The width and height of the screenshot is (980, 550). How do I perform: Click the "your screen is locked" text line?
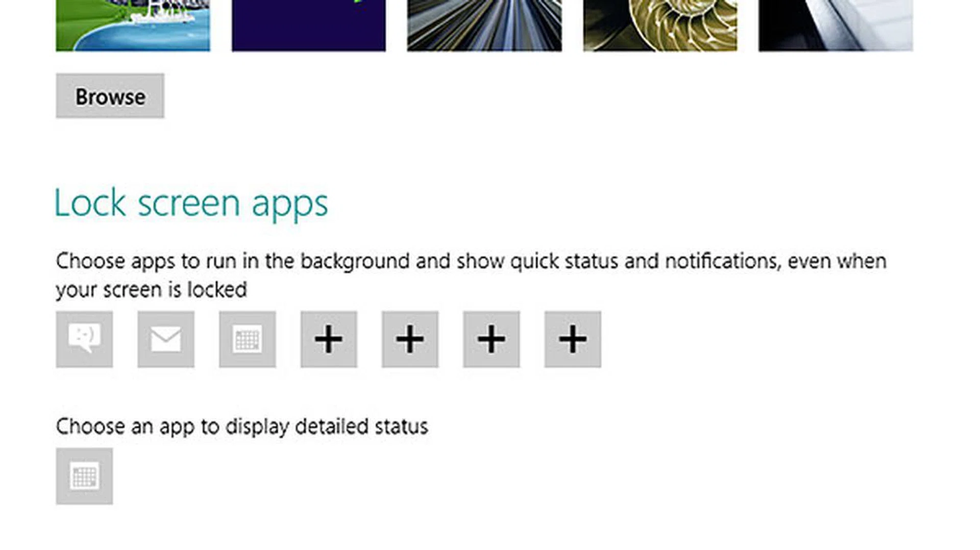coord(151,290)
